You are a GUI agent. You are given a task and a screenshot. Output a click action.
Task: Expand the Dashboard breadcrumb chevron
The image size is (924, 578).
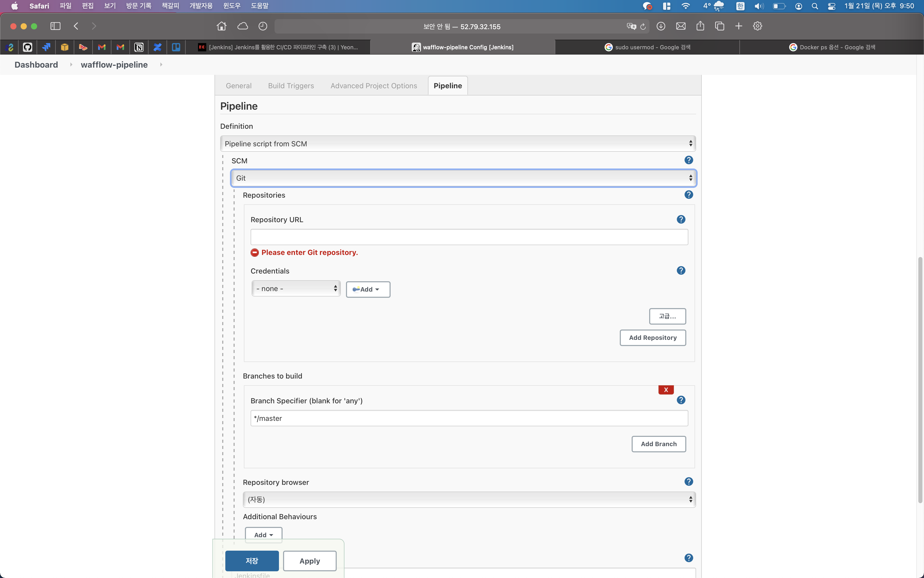71,65
